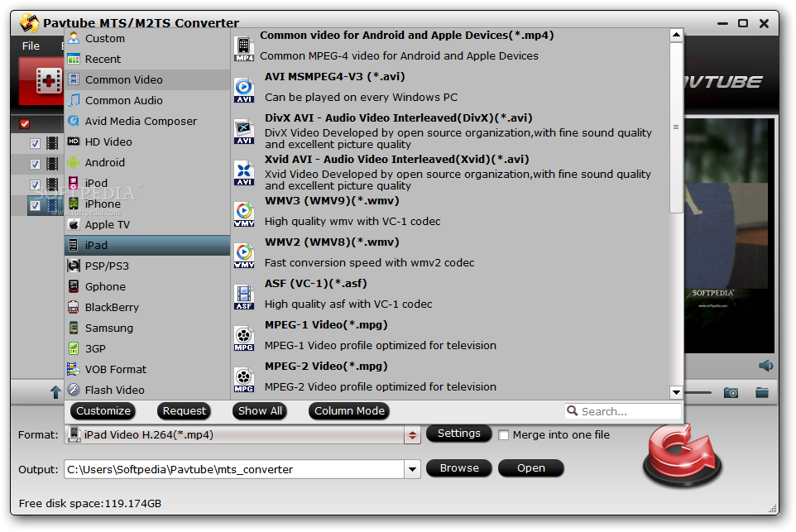
Task: Click the format list scrollbar thumb
Action: (x=676, y=127)
